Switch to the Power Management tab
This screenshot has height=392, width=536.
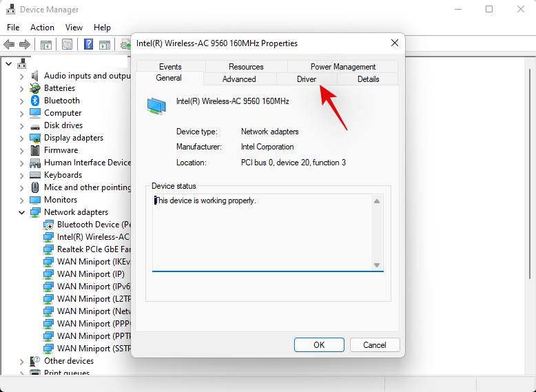343,67
